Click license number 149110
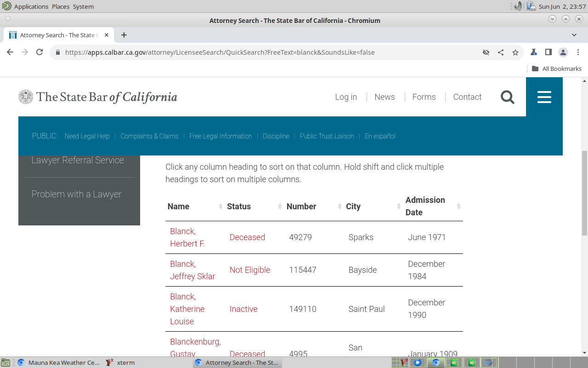The width and height of the screenshot is (588, 368). click(x=303, y=309)
